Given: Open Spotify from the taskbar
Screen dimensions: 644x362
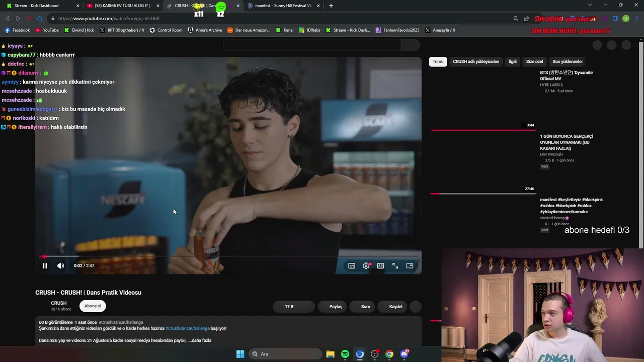Looking at the screenshot, I should tap(345, 354).
